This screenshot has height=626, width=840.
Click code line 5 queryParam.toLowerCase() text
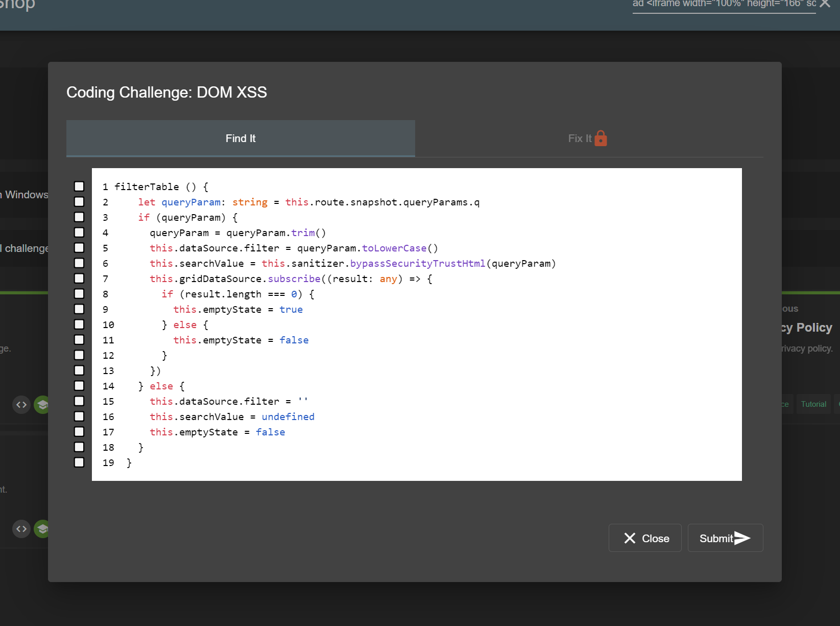coord(368,248)
